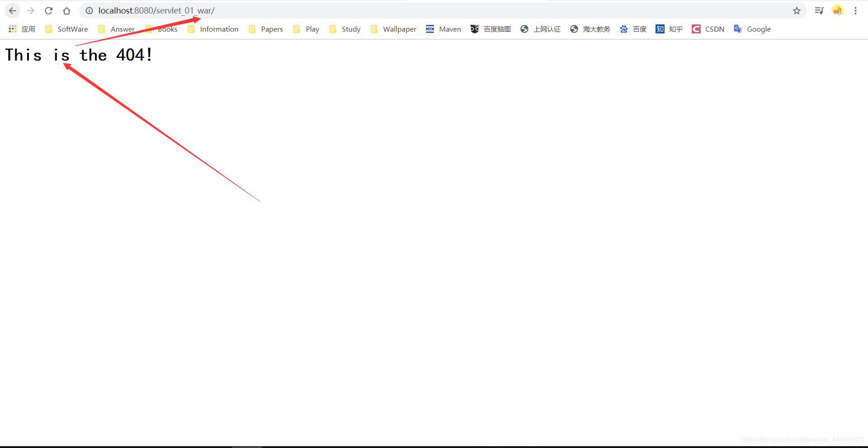Open the Information bookmarks folder
The width and height of the screenshot is (868, 448).
(213, 29)
